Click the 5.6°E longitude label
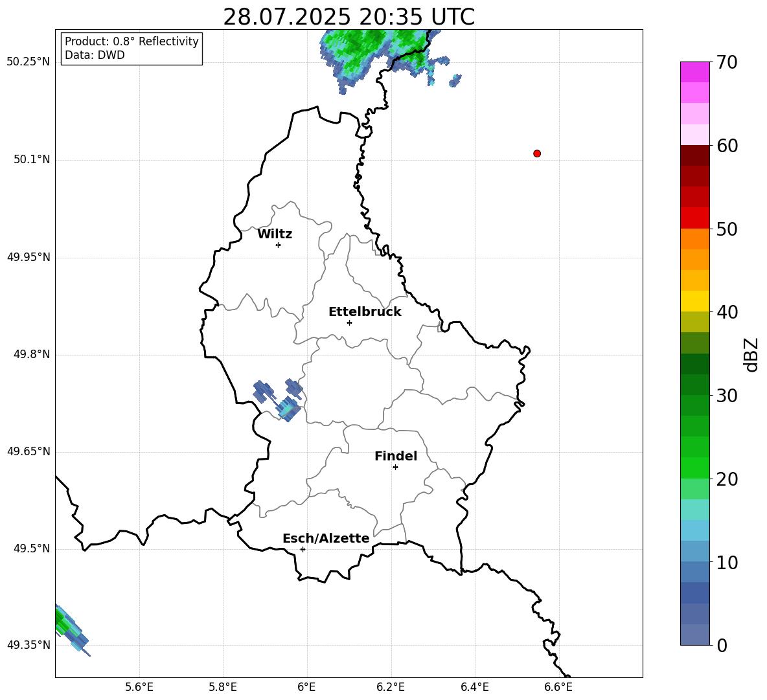The height and width of the screenshot is (700, 767). 139,687
